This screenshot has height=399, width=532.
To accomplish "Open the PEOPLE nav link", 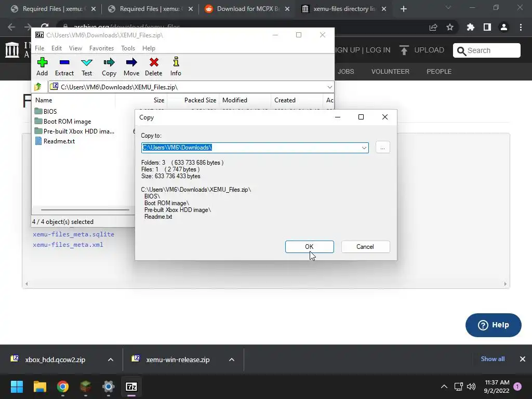I will 439,72.
